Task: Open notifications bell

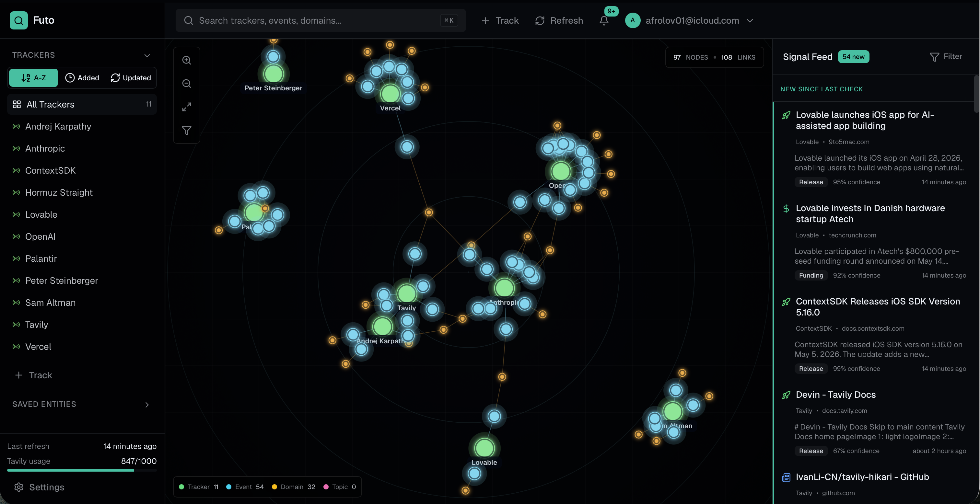Action: click(x=604, y=20)
